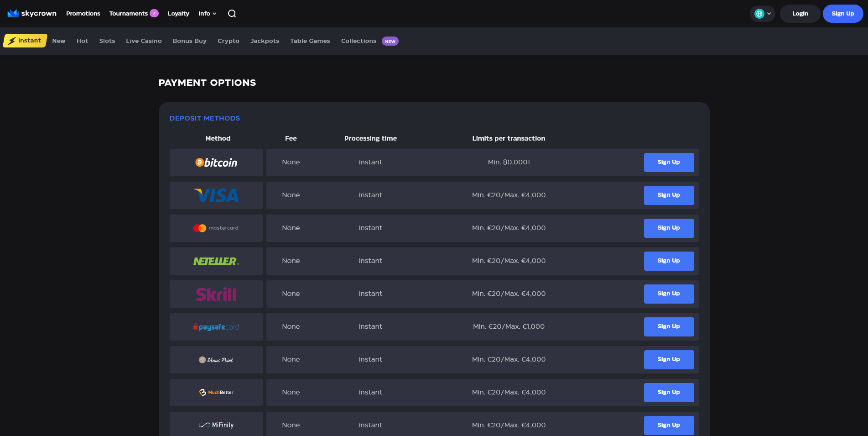Click the Venus Point logo
868x436 pixels.
[216, 360]
